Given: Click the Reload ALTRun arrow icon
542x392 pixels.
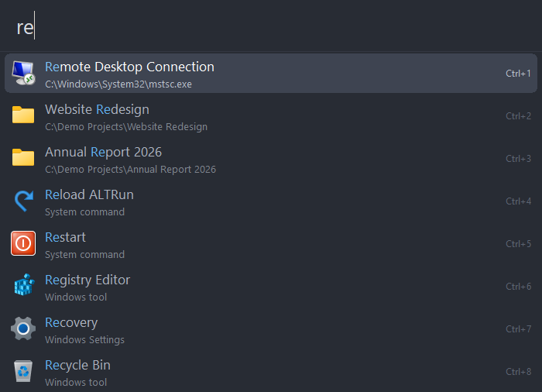Looking at the screenshot, I should pyautogui.click(x=23, y=201).
